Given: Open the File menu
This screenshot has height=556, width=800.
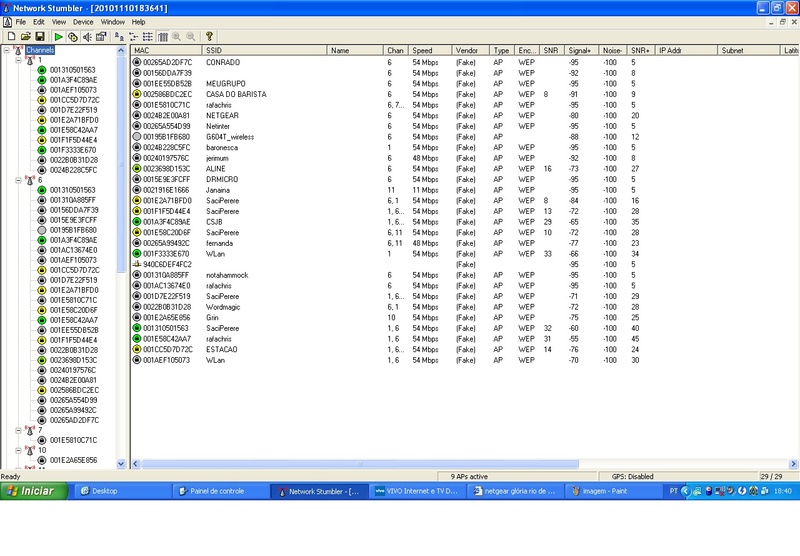Looking at the screenshot, I should 20,22.
